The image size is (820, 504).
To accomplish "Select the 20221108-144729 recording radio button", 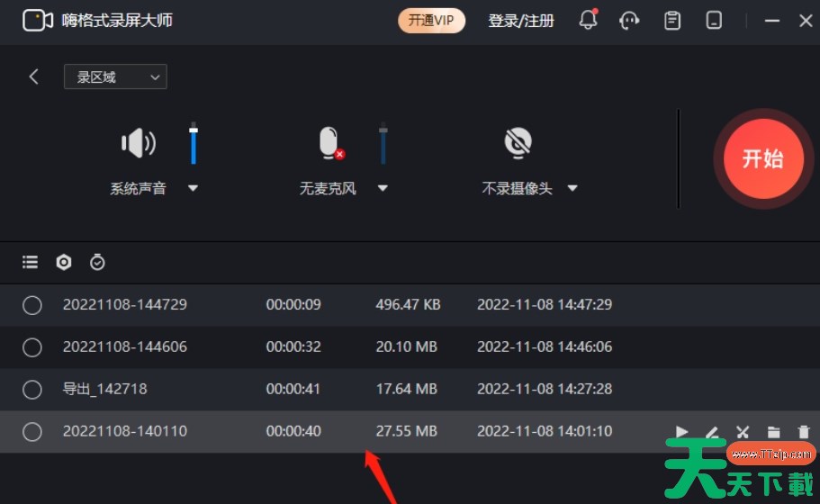I will (x=32, y=305).
